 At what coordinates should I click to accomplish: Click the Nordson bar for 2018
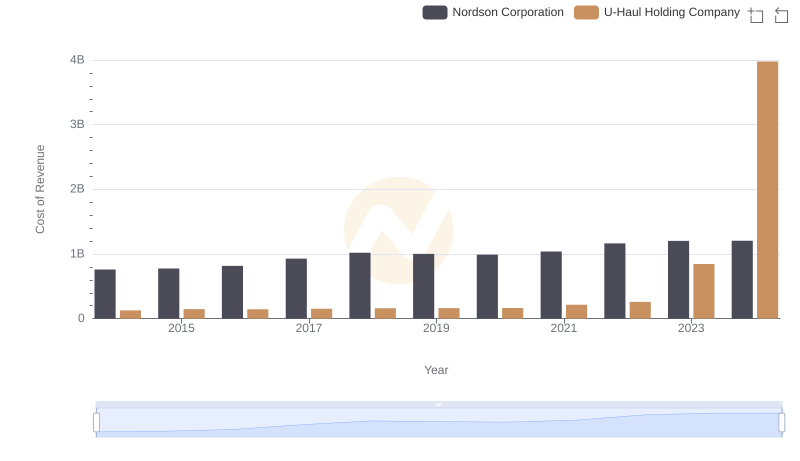(360, 286)
